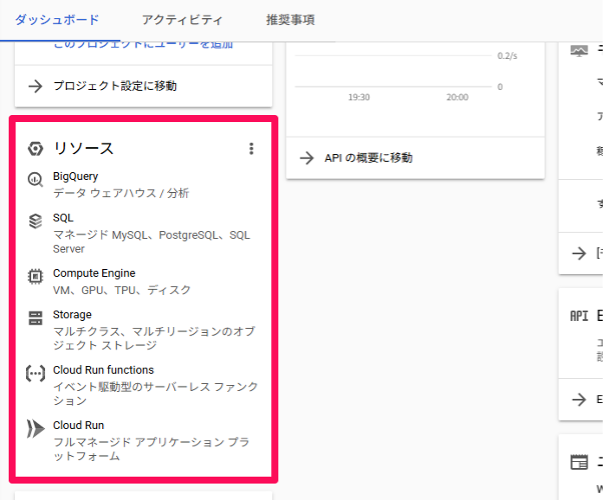Click the リソース card hexagon icon
Image resolution: width=604 pixels, height=500 pixels.
point(35,149)
